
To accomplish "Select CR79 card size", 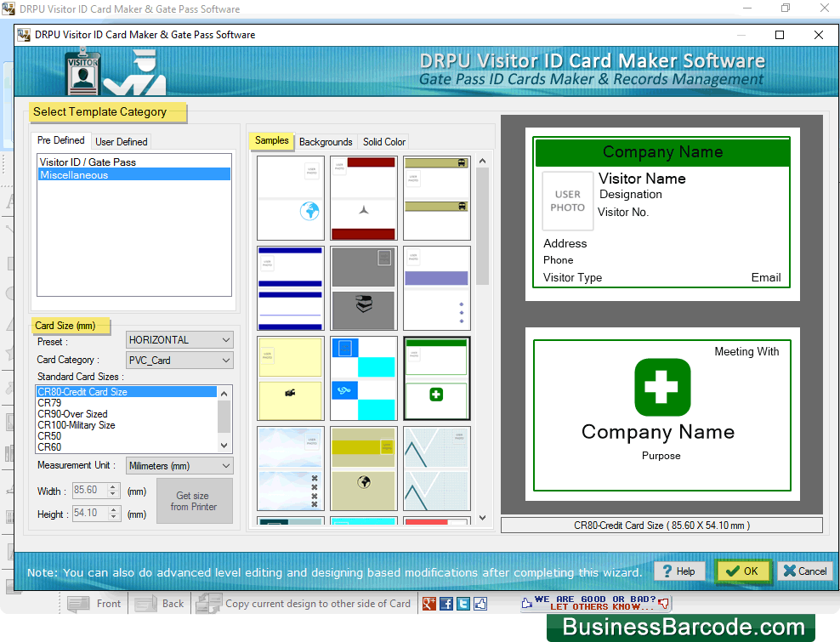I will tap(127, 402).
